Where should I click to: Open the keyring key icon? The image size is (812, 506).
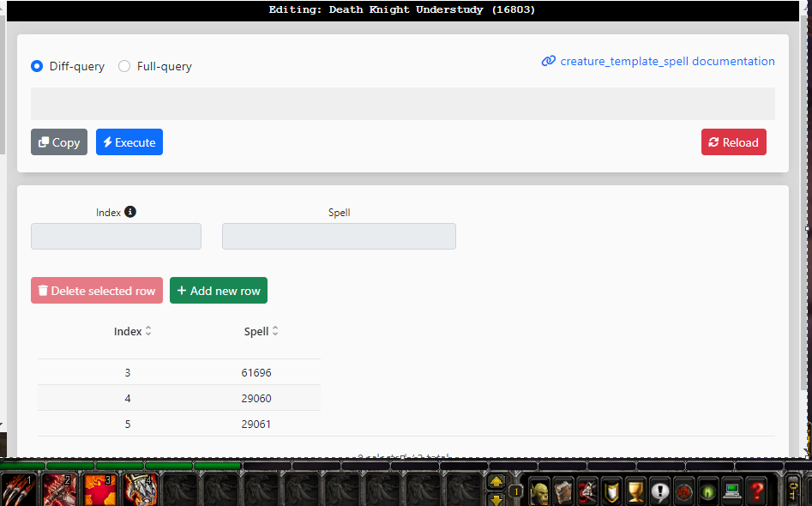[794, 491]
